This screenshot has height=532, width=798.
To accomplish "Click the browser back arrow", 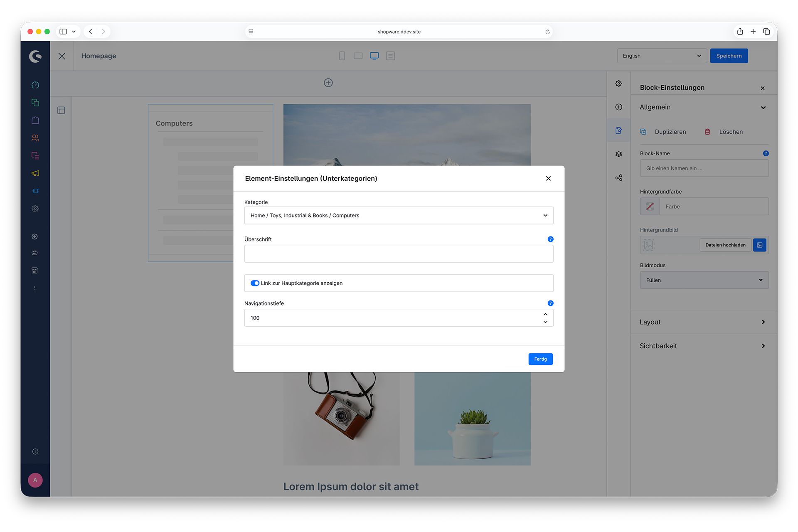I will (90, 32).
